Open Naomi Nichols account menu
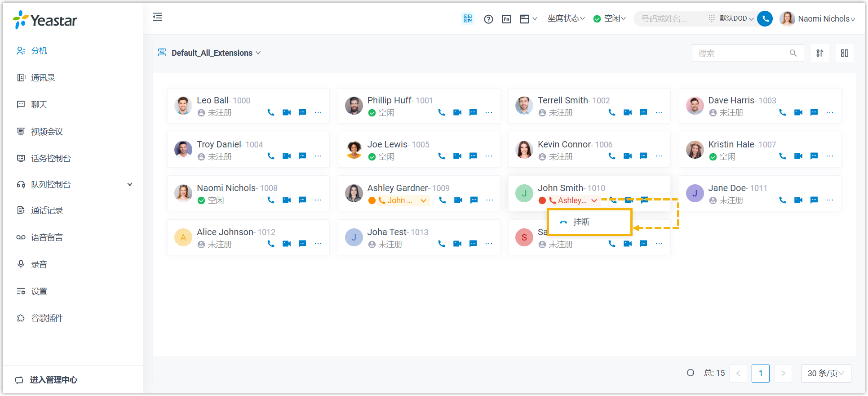 coord(818,18)
